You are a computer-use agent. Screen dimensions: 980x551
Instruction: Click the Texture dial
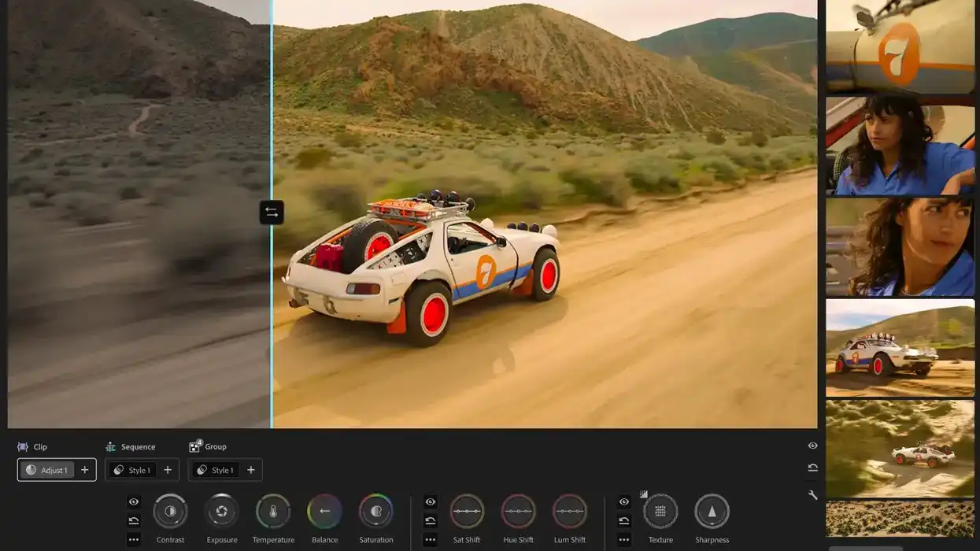(x=660, y=511)
